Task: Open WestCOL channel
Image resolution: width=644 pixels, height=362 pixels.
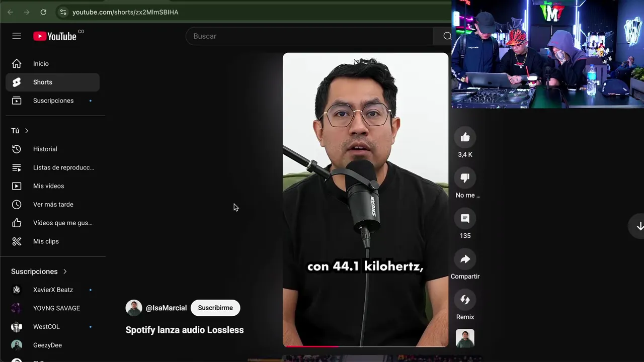Action: click(x=52, y=327)
